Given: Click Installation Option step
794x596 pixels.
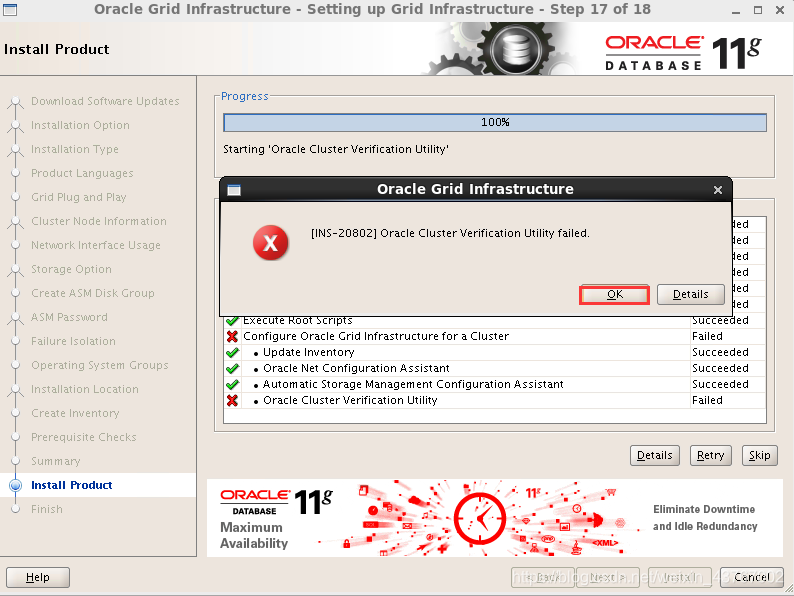Looking at the screenshot, I should click(80, 125).
